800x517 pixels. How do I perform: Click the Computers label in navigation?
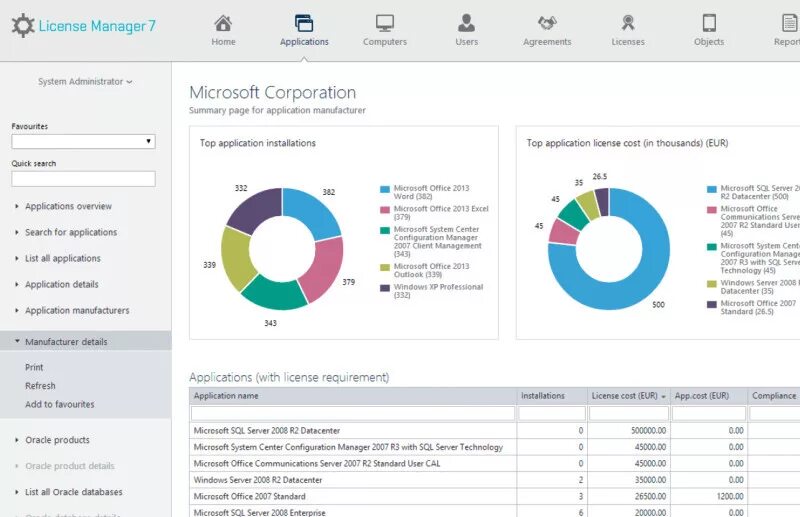385,42
